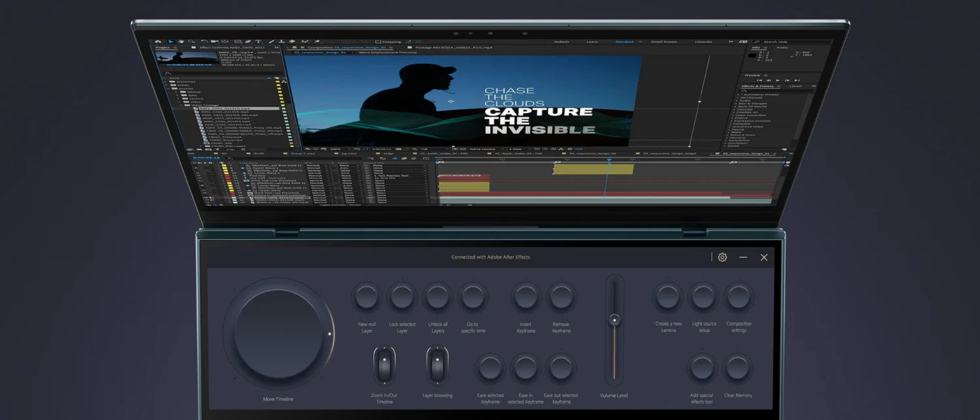Open the control panel settings gear
Screen dimensions: 980x420
click(722, 257)
